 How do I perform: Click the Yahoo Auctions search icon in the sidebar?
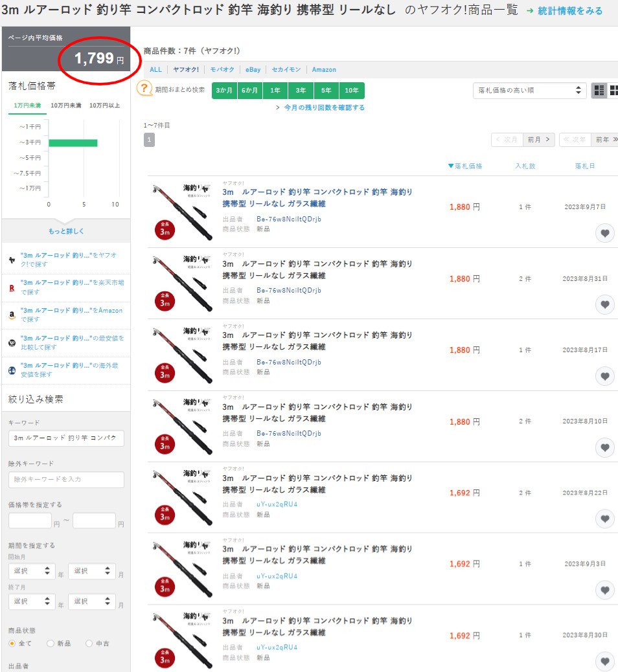coord(12,260)
